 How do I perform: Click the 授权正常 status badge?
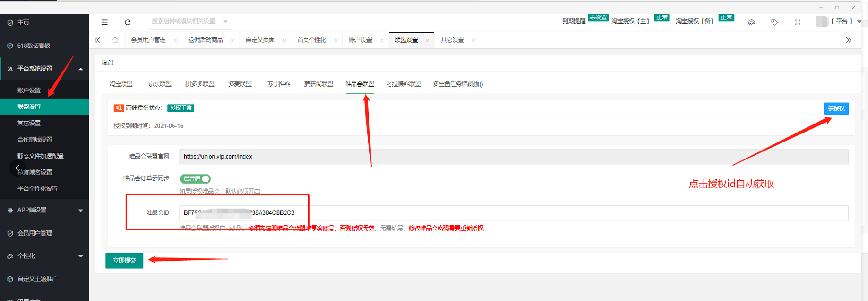tap(181, 108)
